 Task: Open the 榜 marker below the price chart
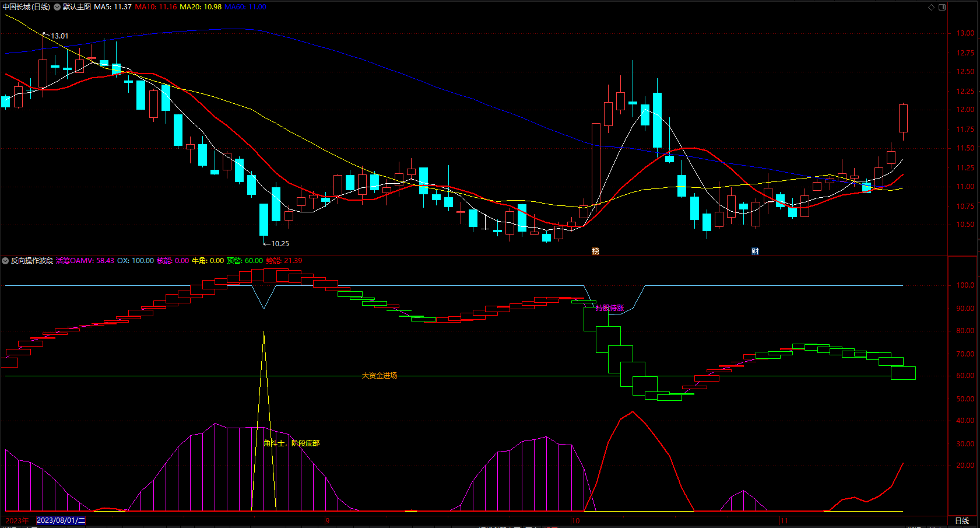[x=595, y=251]
